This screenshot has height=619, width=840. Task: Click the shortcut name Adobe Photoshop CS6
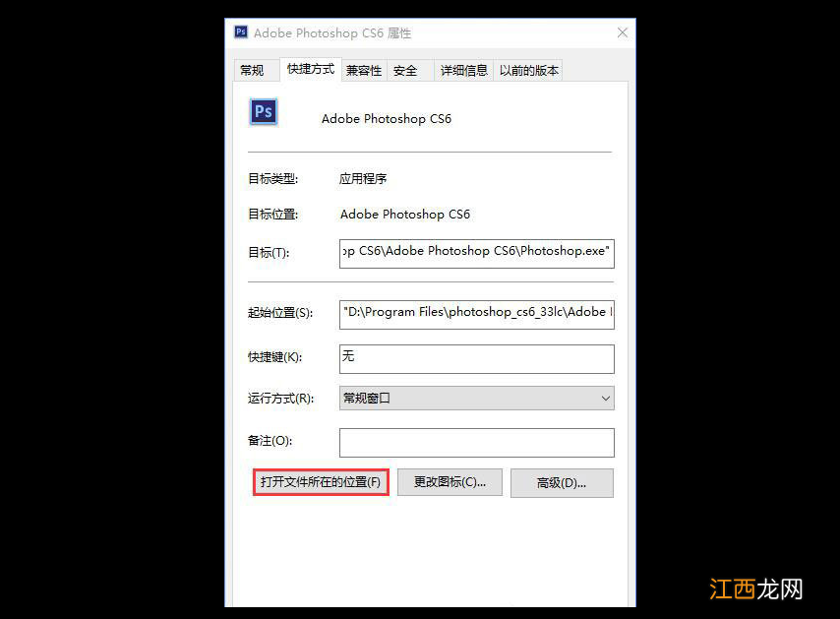387,118
